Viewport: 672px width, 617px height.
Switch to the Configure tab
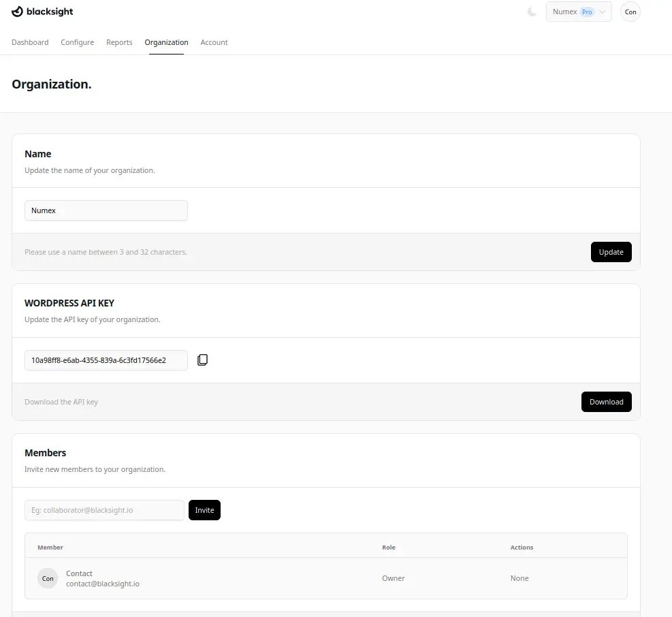[78, 42]
